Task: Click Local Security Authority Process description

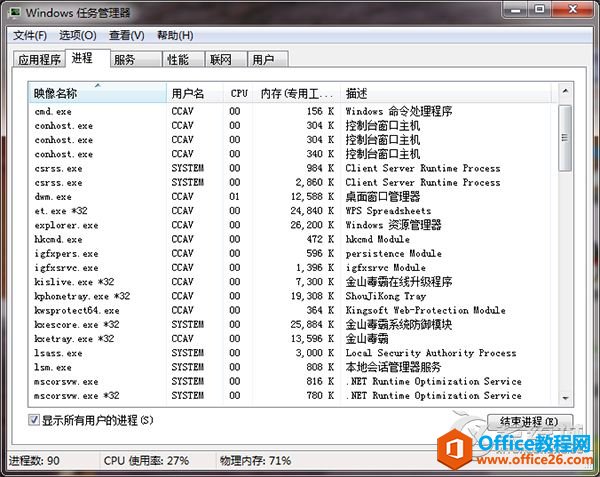Action: [430, 353]
